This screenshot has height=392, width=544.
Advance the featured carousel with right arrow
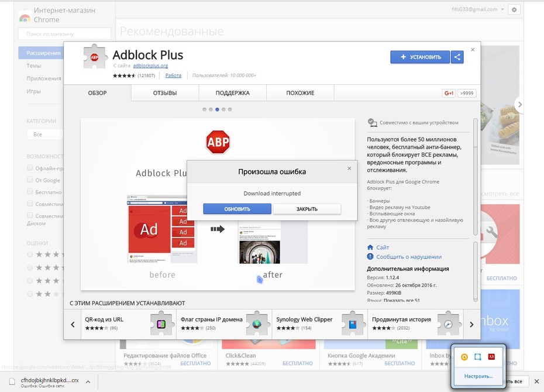coord(519,104)
